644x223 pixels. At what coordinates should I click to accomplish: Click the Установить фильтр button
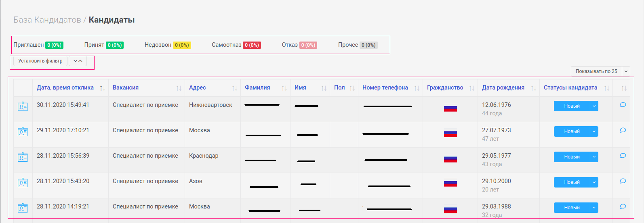(x=40, y=61)
